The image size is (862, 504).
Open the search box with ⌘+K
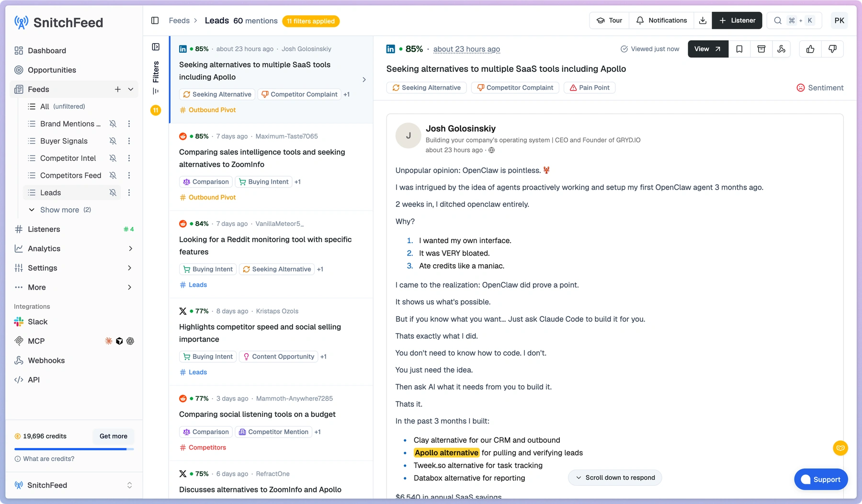click(794, 21)
